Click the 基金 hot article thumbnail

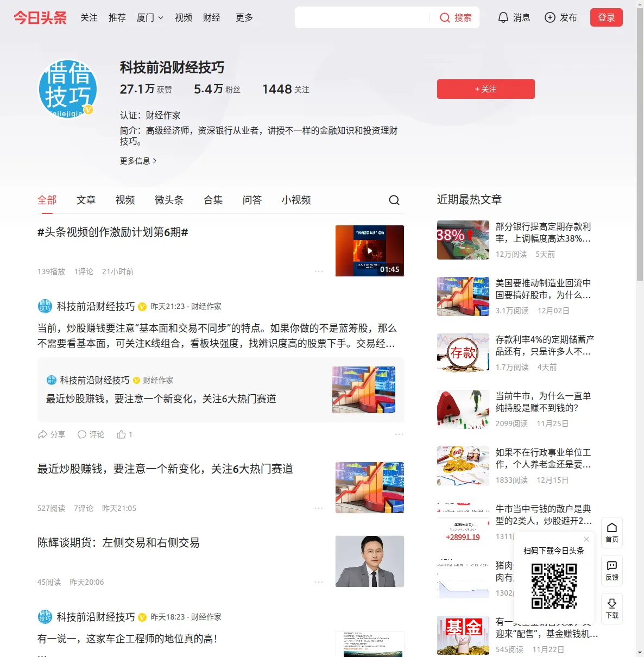click(x=463, y=635)
